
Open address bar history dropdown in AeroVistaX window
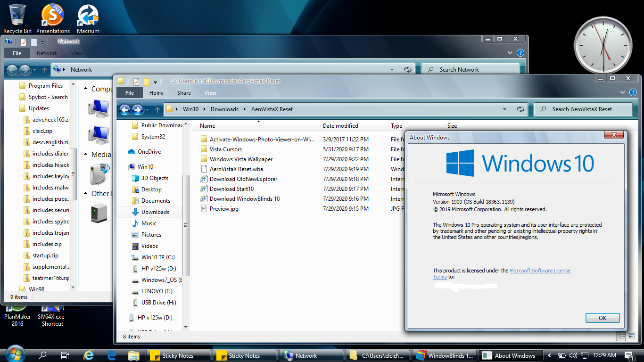(x=504, y=109)
